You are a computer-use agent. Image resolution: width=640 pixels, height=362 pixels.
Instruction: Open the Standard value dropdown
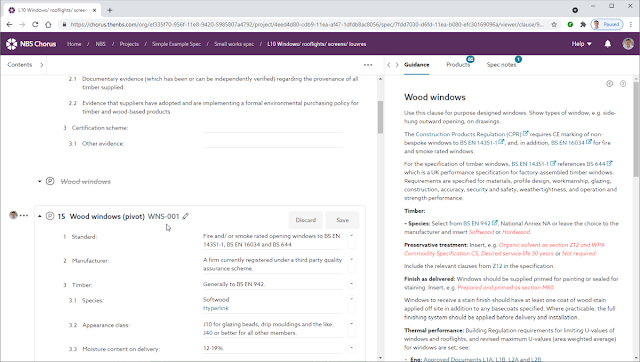pos(351,240)
